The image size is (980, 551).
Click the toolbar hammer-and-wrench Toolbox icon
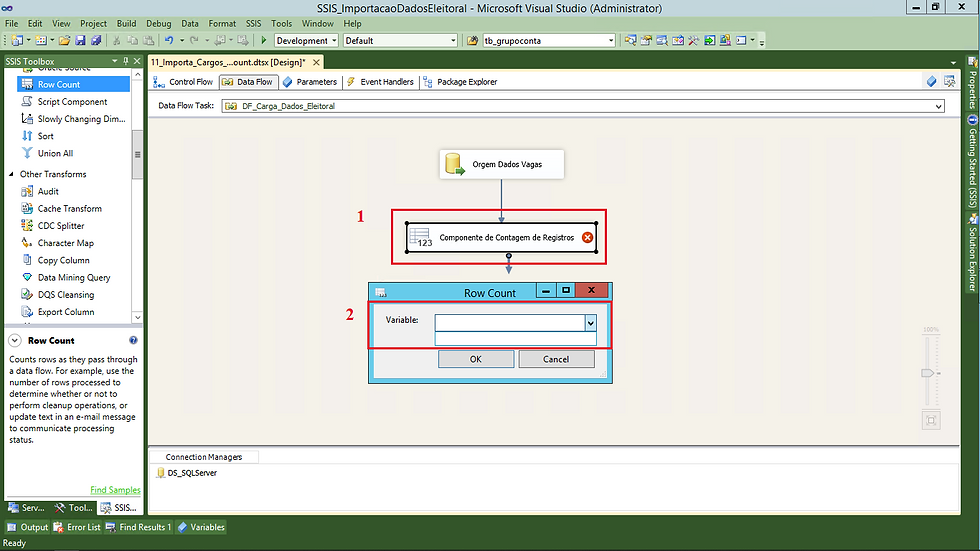(x=694, y=41)
